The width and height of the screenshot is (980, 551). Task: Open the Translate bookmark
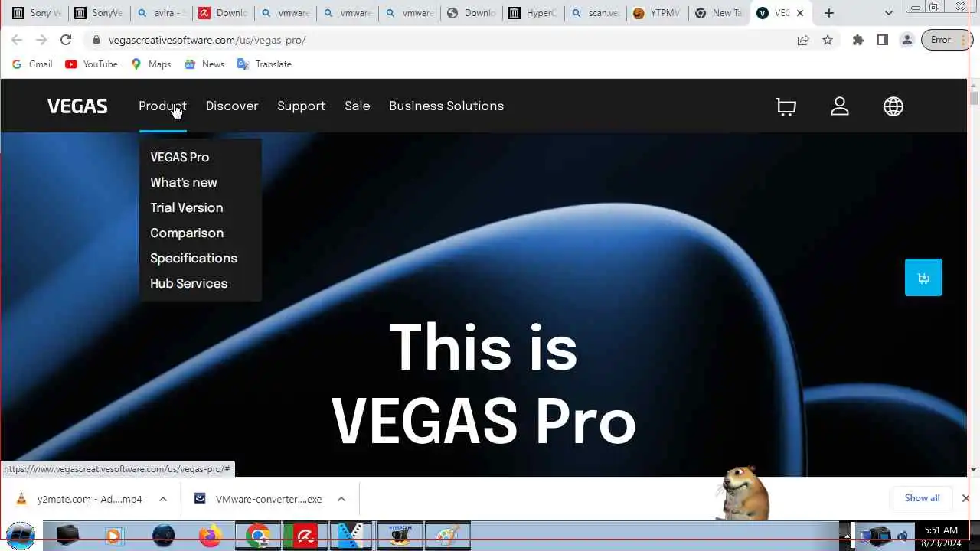pyautogui.click(x=265, y=64)
